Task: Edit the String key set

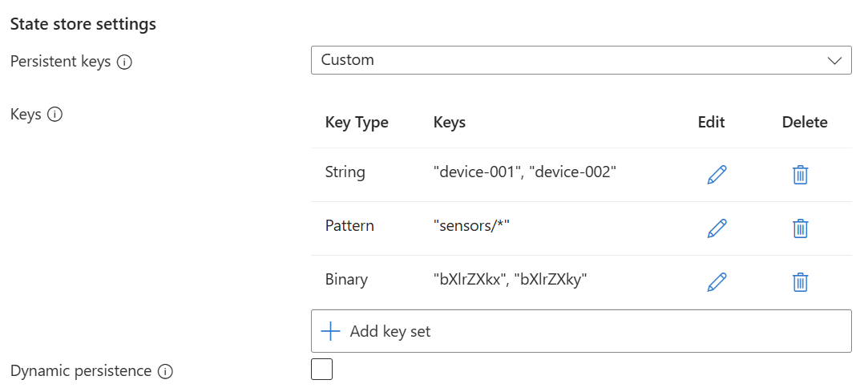Action: pyautogui.click(x=717, y=175)
